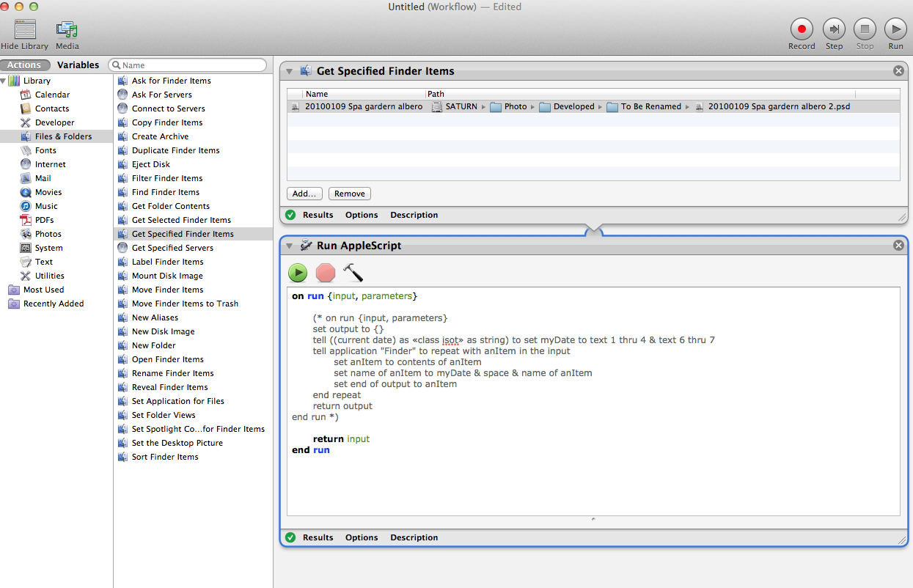Image resolution: width=913 pixels, height=588 pixels.
Task: Click the Step workflow button
Action: (x=834, y=29)
